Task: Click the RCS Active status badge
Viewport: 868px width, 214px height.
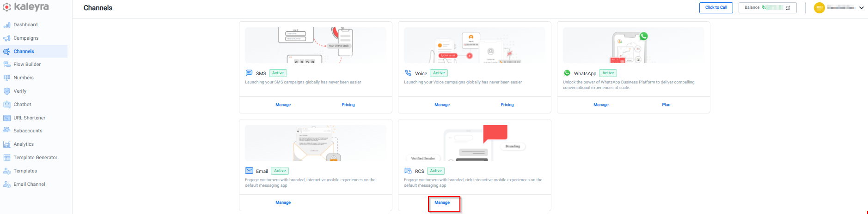Action: (x=436, y=171)
